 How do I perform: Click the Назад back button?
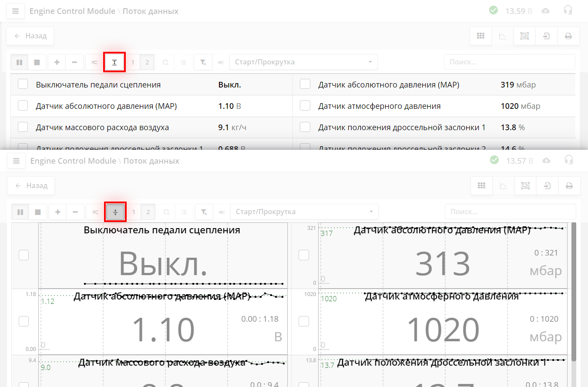pyautogui.click(x=30, y=36)
